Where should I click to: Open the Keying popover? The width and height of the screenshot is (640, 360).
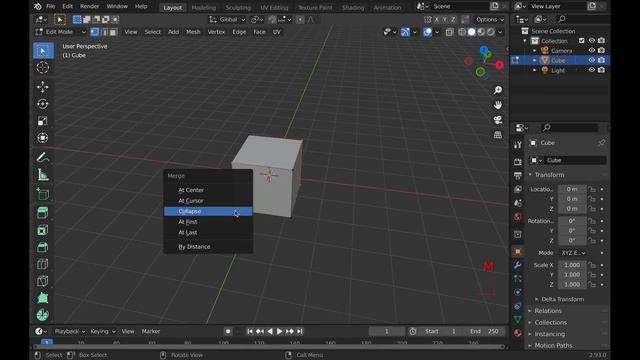click(103, 331)
